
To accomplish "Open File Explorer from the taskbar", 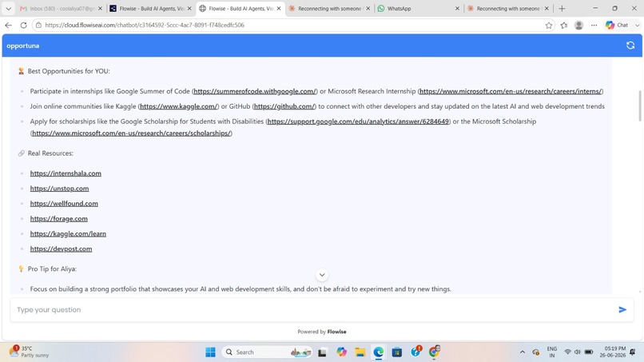I will (360, 352).
